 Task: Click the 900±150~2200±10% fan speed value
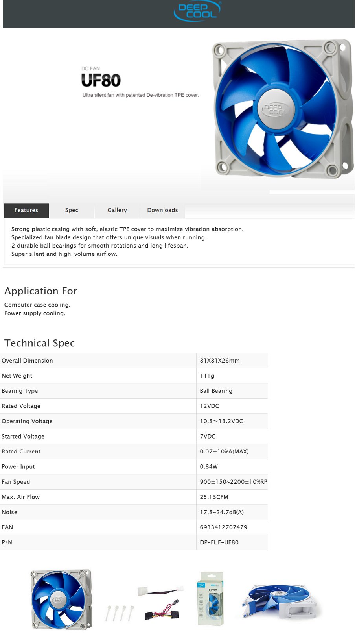234,482
